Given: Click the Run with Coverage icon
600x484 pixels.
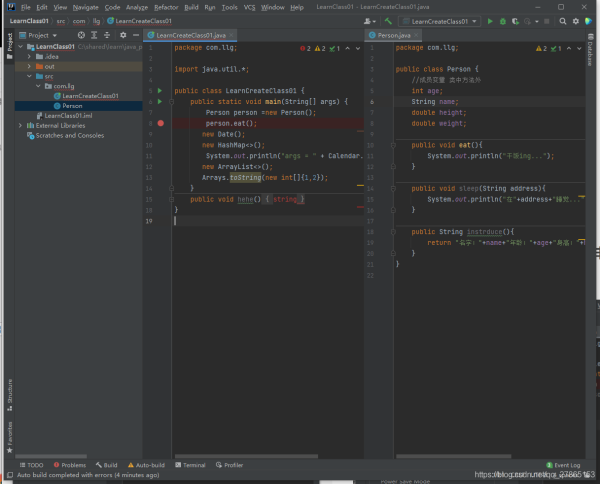Looking at the screenshot, I should [517, 21].
